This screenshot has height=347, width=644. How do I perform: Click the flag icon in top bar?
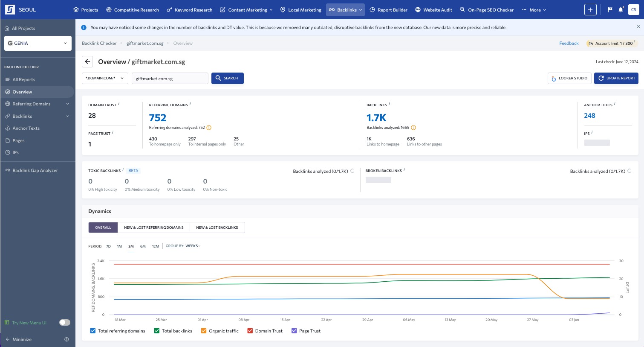[610, 10]
